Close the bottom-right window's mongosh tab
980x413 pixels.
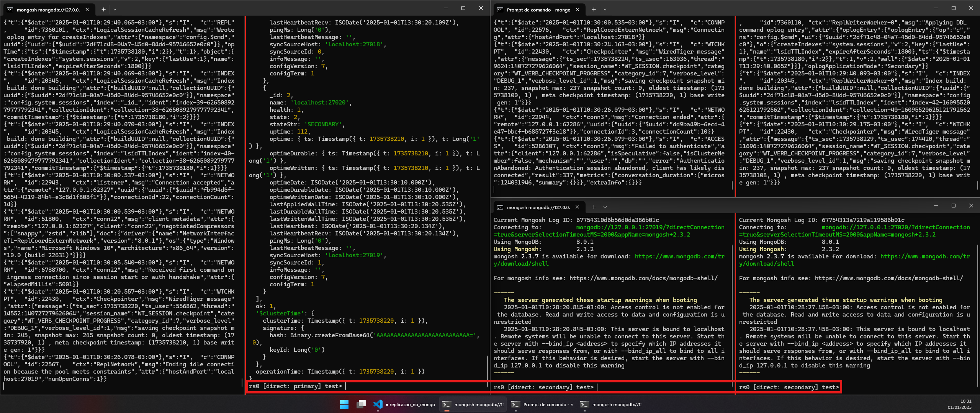[x=578, y=207]
